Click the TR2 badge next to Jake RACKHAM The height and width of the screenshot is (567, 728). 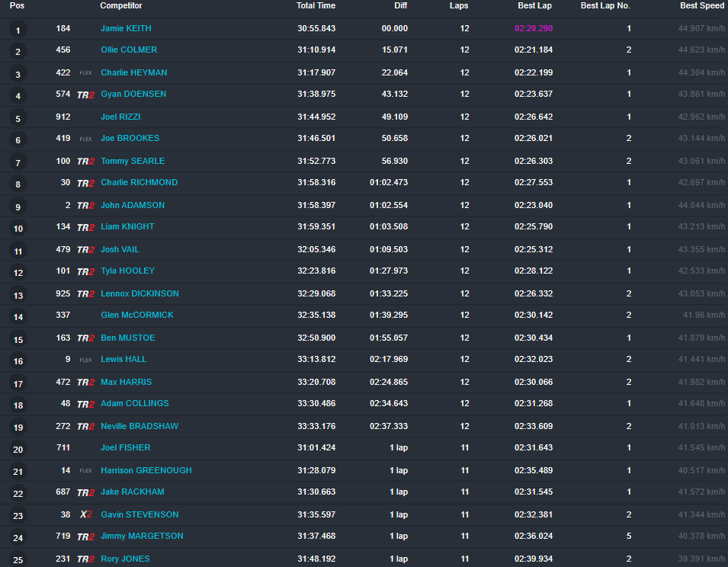pos(85,492)
